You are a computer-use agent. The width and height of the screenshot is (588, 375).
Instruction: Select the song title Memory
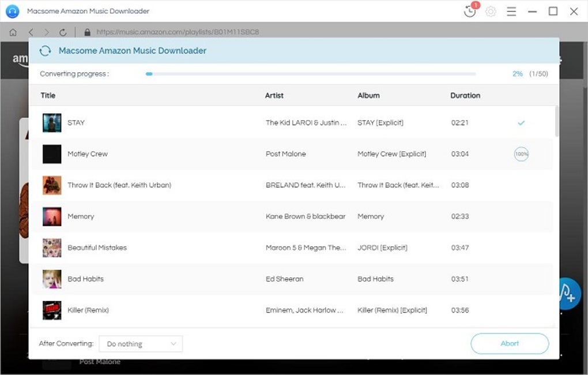point(81,216)
